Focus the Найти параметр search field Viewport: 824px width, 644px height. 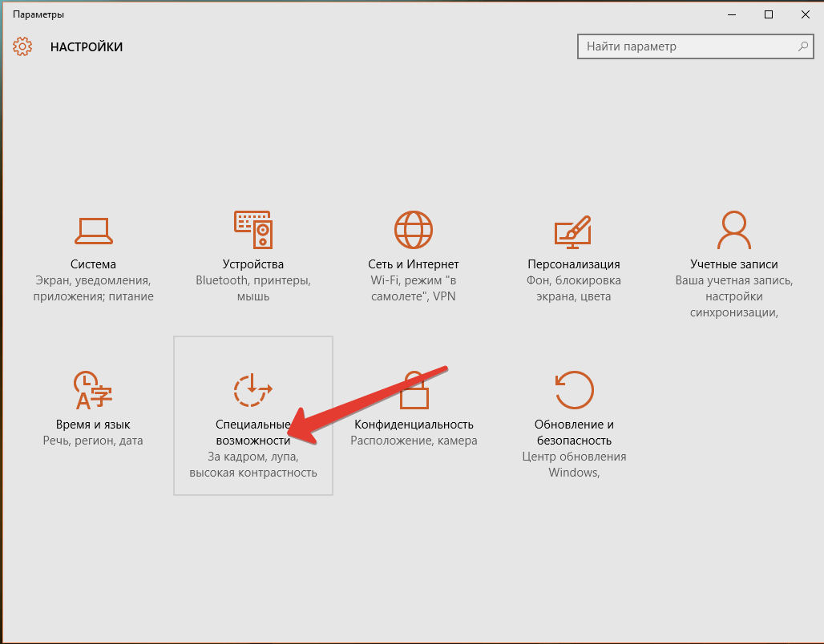685,46
